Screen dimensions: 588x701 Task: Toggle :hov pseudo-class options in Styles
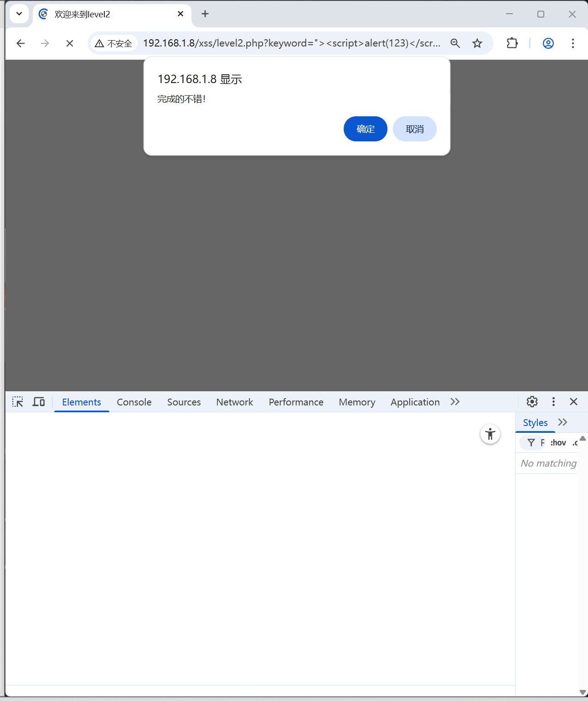(x=557, y=442)
